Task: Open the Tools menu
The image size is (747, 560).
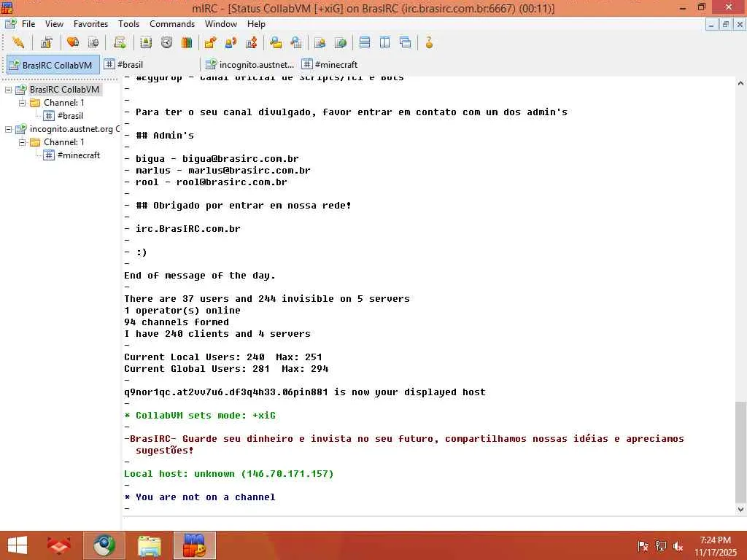Action: (128, 24)
